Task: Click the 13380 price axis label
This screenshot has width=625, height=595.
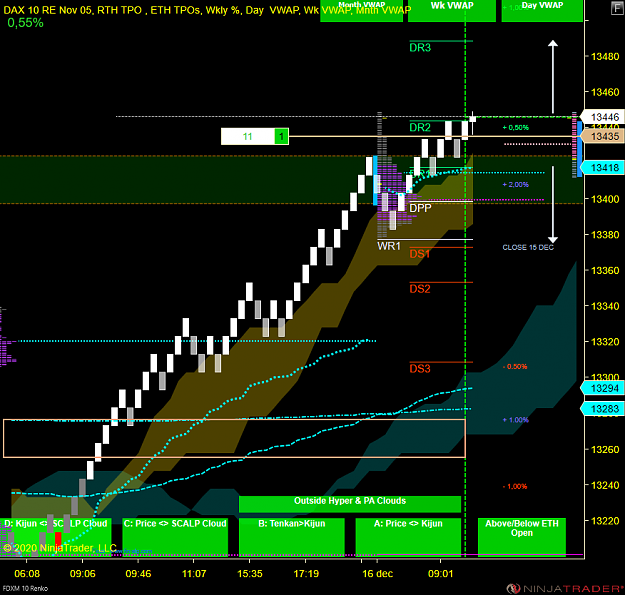Action: (x=605, y=235)
